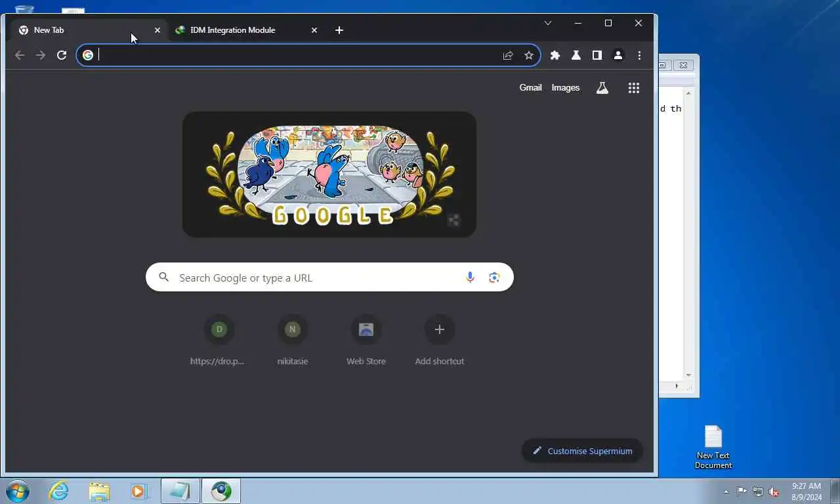Focus the Search Google or type a URL box
The height and width of the screenshot is (504, 840).
coord(329,278)
